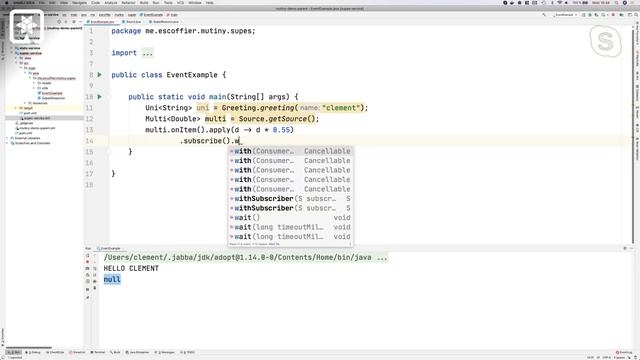This screenshot has height=360, width=640.
Task: Click the selected null output text
Action: (x=112, y=280)
